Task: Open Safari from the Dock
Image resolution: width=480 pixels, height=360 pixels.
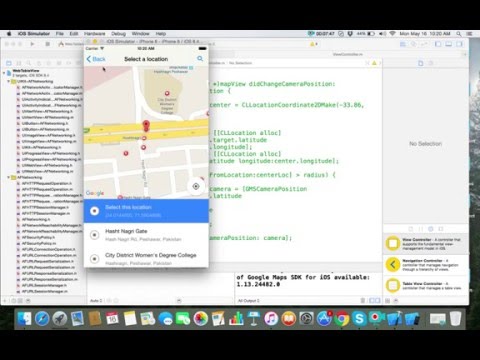Action: (x=42, y=319)
